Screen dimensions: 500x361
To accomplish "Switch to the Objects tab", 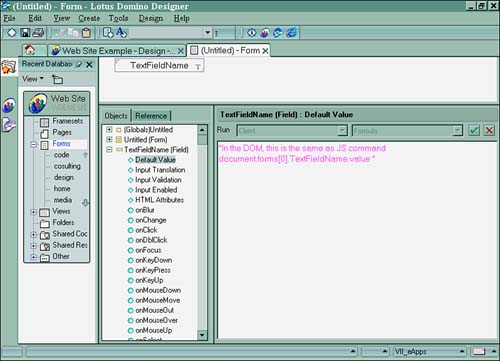I will tap(116, 116).
